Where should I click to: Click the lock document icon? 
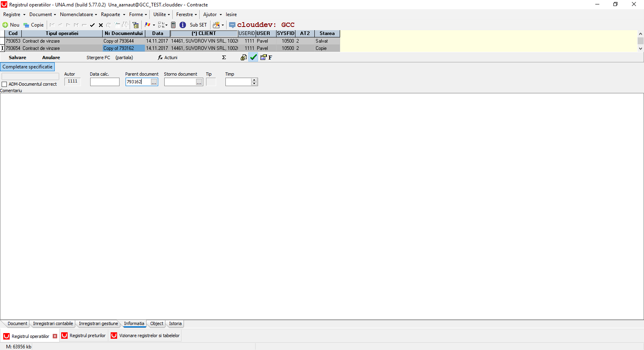point(244,58)
